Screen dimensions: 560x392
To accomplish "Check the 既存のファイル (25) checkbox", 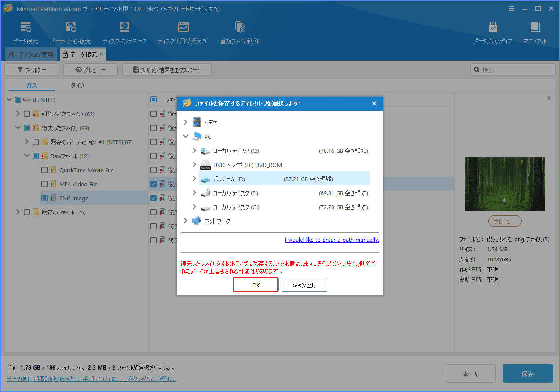I will [x=27, y=212].
